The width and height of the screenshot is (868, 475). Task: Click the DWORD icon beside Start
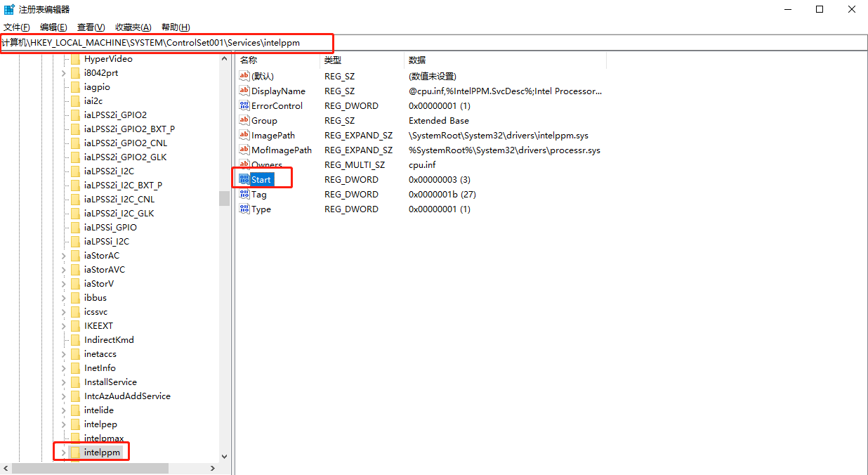coord(244,179)
